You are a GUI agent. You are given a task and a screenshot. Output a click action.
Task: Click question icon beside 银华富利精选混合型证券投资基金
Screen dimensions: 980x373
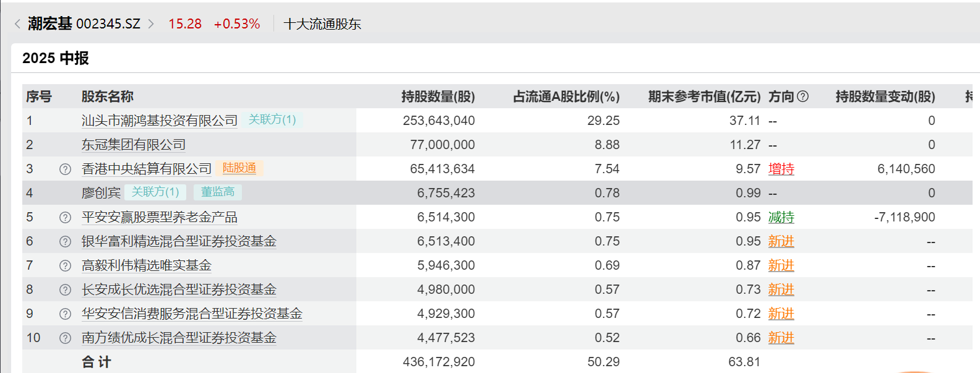click(x=65, y=241)
